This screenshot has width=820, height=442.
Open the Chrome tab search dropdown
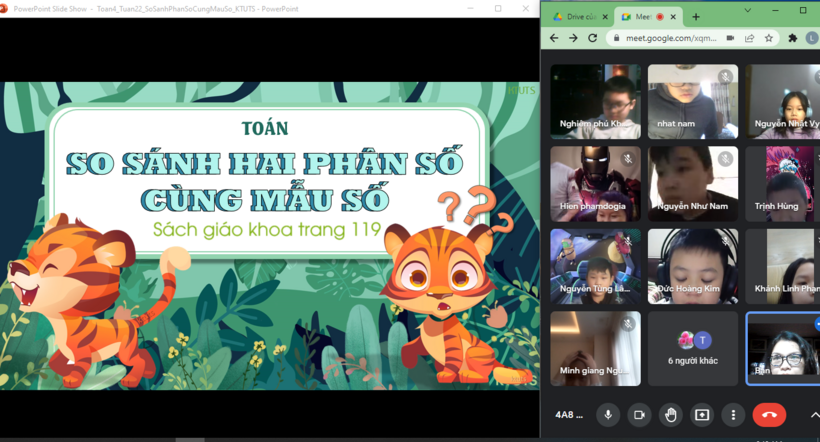point(747,10)
